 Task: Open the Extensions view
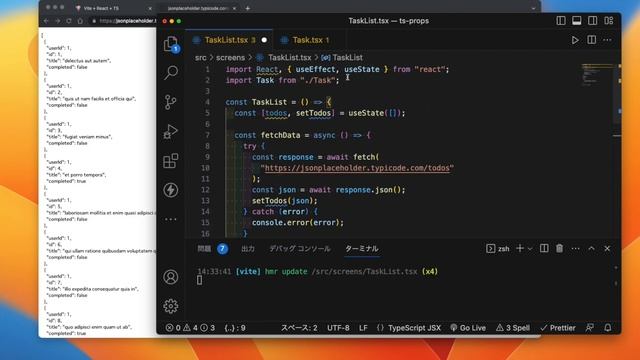coord(171,161)
